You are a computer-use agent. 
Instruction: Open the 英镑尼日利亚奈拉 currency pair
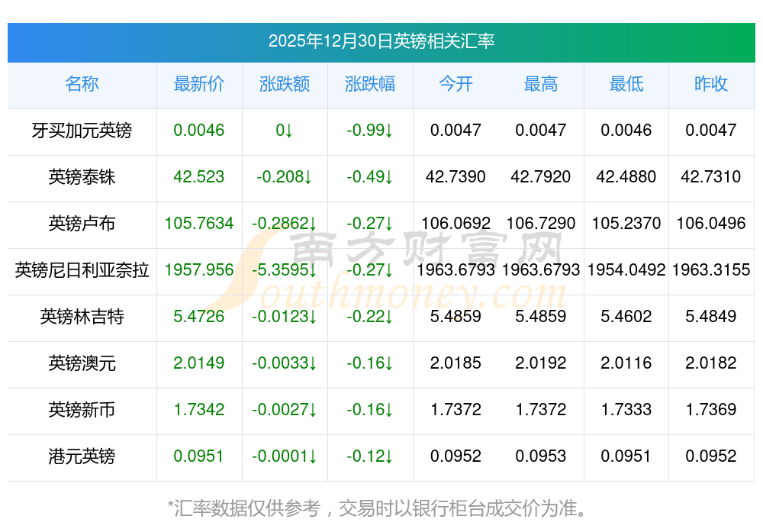pyautogui.click(x=82, y=270)
